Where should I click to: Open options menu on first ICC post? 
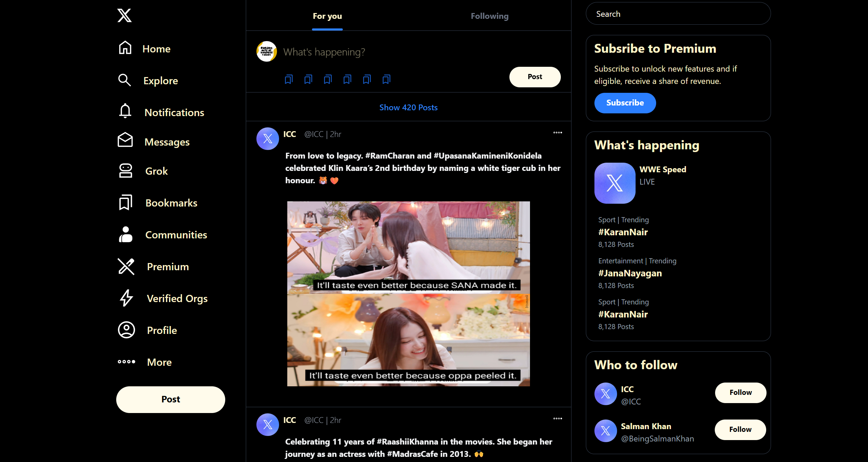[x=557, y=133]
